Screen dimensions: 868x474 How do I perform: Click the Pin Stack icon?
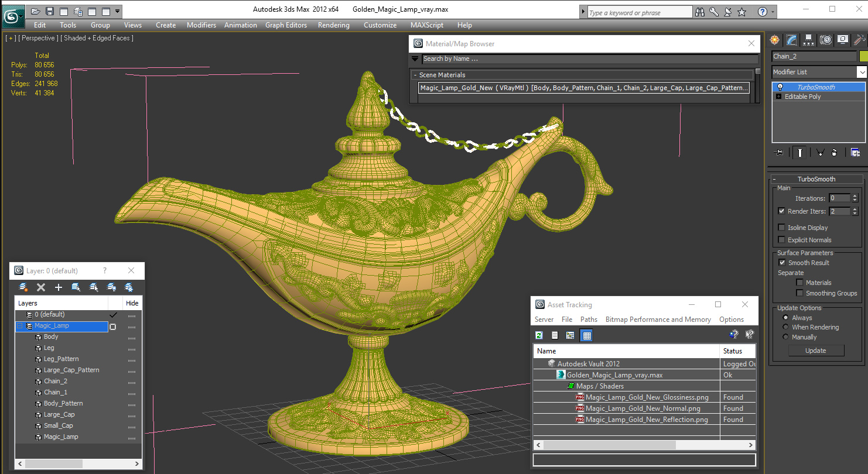[778, 152]
